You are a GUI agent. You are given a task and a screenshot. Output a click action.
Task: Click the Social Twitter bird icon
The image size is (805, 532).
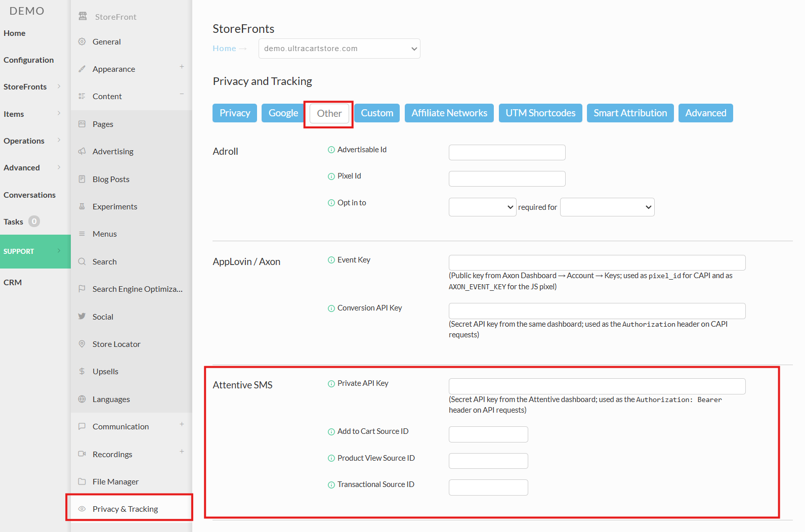82,316
